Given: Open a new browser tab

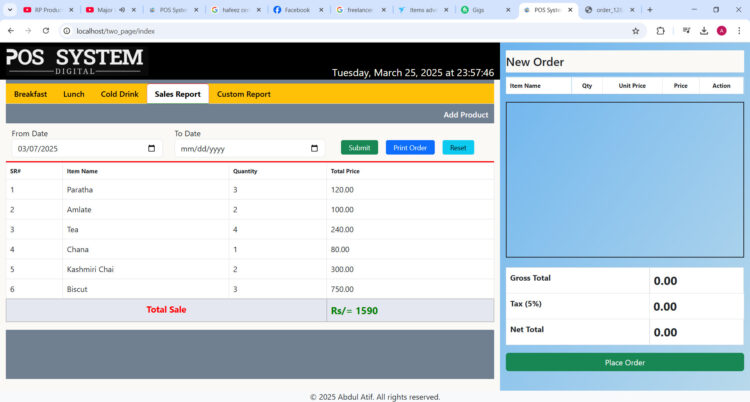Looking at the screenshot, I should (650, 10).
